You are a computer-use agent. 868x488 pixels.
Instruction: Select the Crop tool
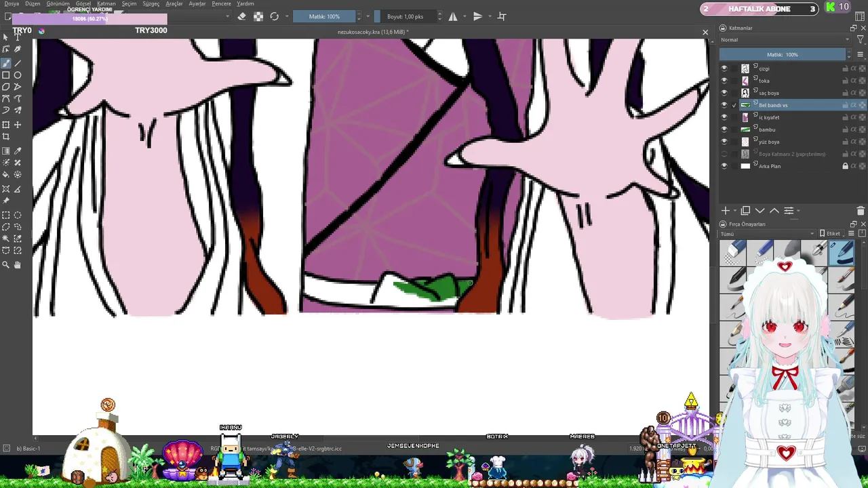(x=6, y=136)
